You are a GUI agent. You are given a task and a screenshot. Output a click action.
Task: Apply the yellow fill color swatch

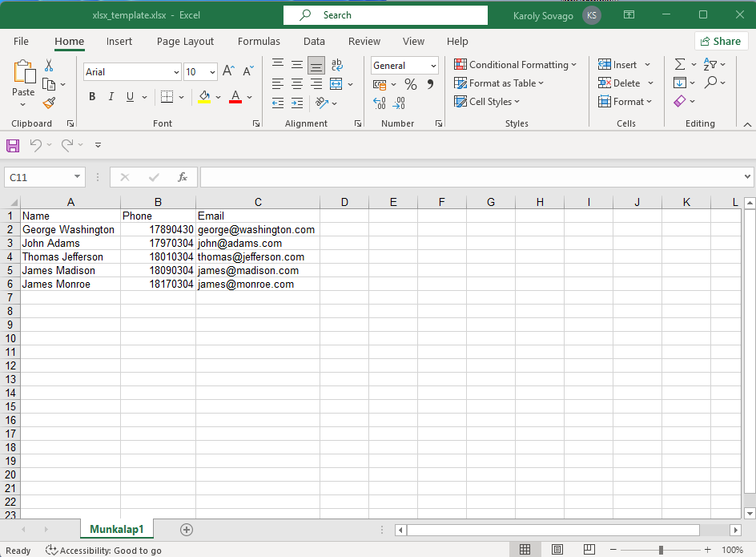pos(204,97)
